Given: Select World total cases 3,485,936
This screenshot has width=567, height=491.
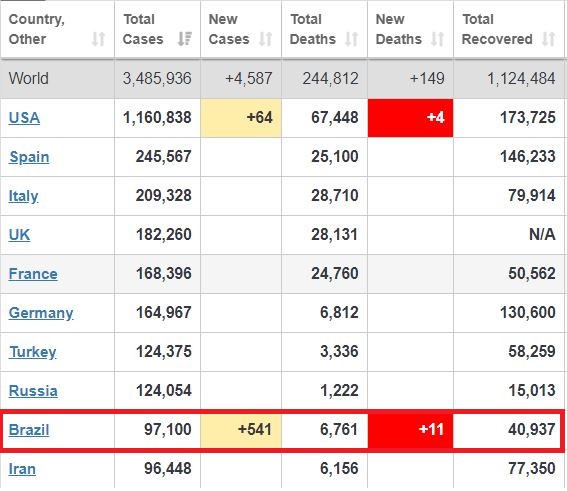Looking at the screenshot, I should pos(157,78).
